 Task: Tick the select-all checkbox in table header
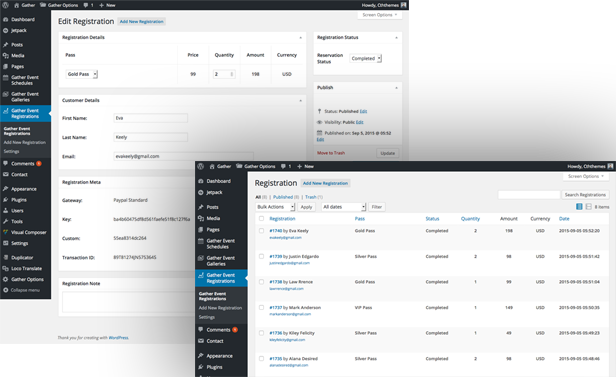261,218
